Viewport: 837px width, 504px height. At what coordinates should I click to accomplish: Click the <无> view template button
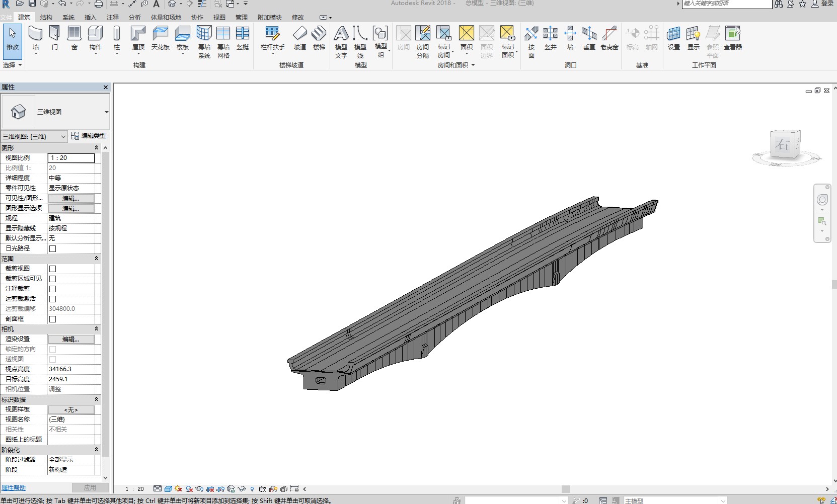click(71, 409)
